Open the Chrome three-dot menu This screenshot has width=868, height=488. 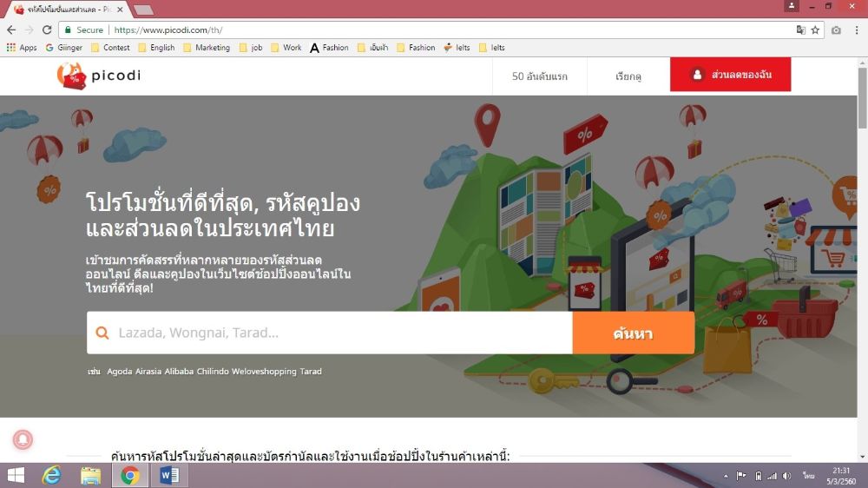tap(856, 30)
